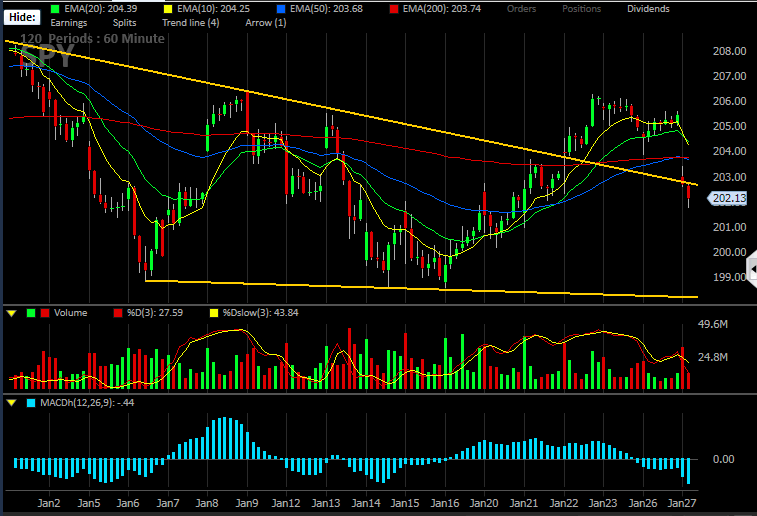Click the Jan9 date on time axis
757x516 pixels.
[x=247, y=503]
